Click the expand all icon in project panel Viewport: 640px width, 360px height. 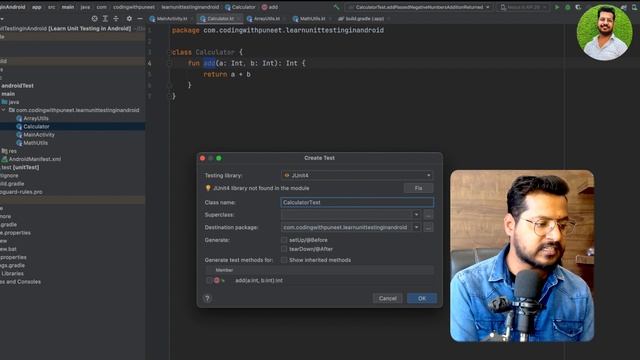tap(105, 19)
